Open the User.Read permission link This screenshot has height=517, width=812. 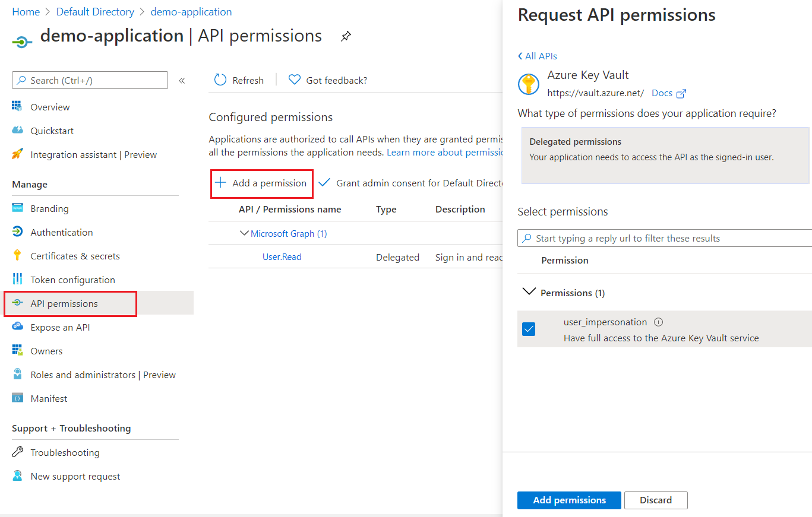pos(282,256)
